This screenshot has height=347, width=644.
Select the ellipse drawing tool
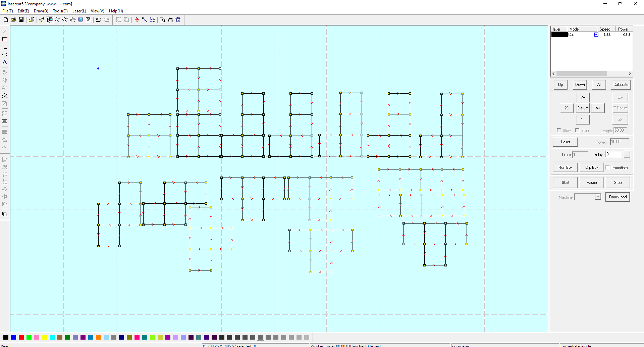tap(5, 54)
